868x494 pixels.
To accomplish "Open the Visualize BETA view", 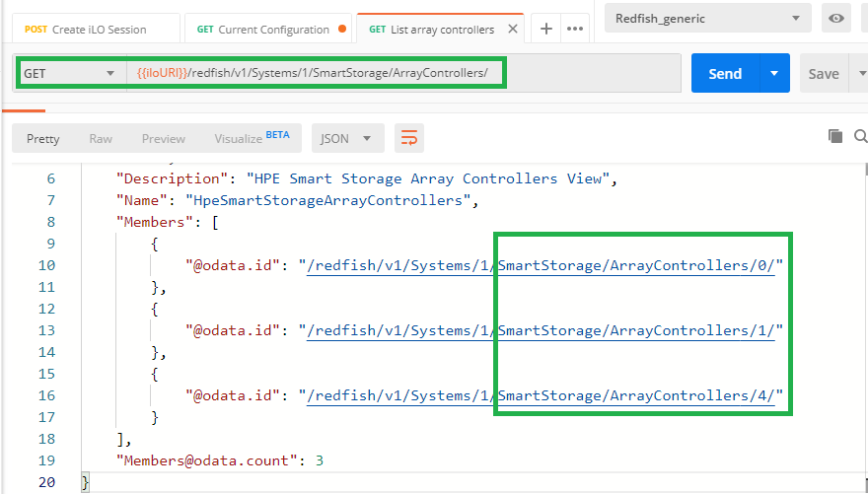I will [x=252, y=138].
